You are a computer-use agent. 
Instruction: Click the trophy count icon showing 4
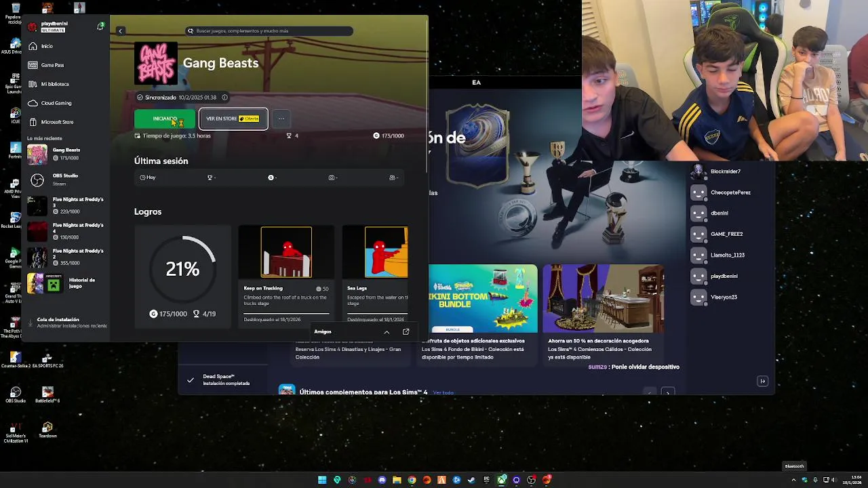[289, 136]
